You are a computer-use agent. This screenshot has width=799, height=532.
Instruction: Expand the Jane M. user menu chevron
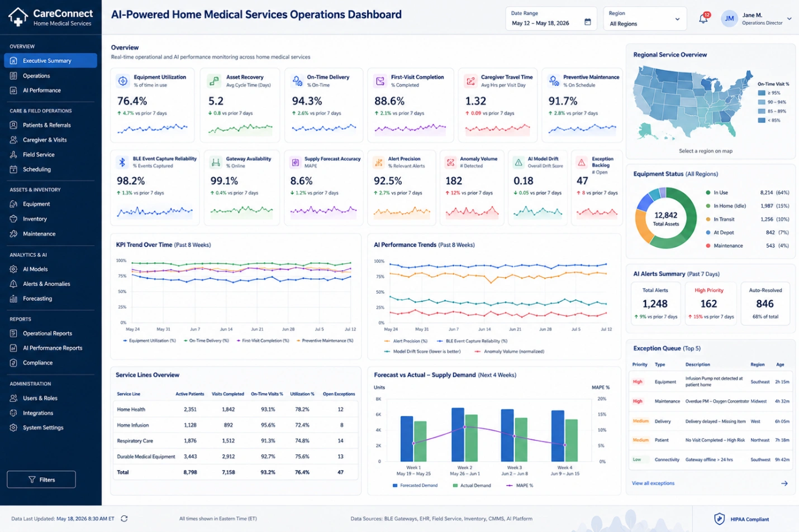click(x=789, y=19)
